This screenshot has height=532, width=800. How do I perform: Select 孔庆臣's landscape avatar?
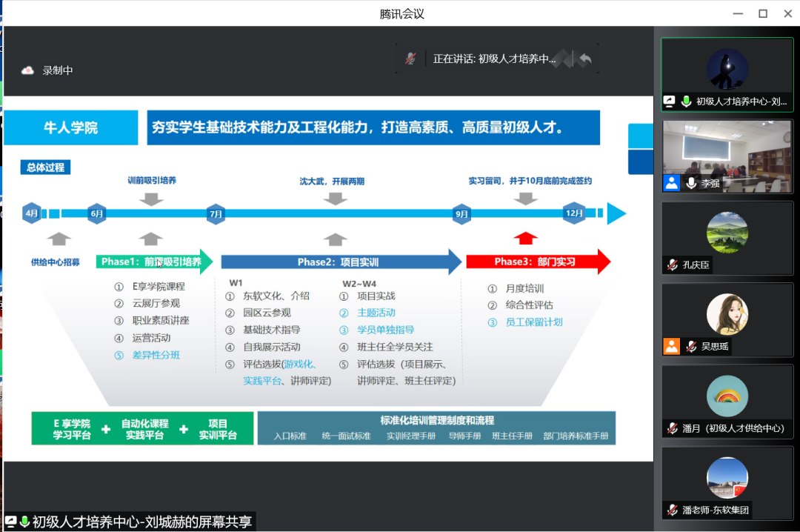pyautogui.click(x=727, y=233)
